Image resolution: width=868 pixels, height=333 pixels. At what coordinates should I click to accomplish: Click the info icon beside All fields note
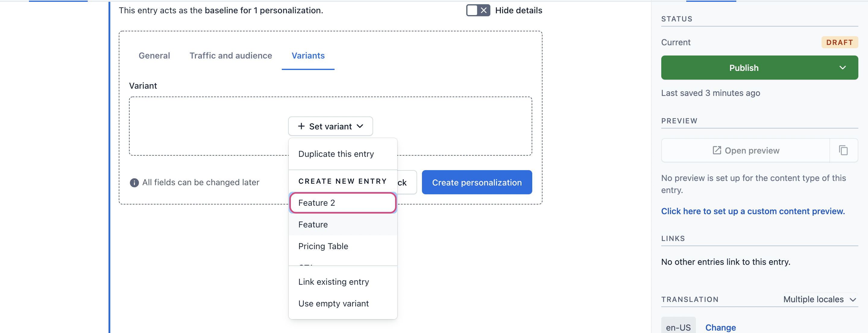[134, 182]
